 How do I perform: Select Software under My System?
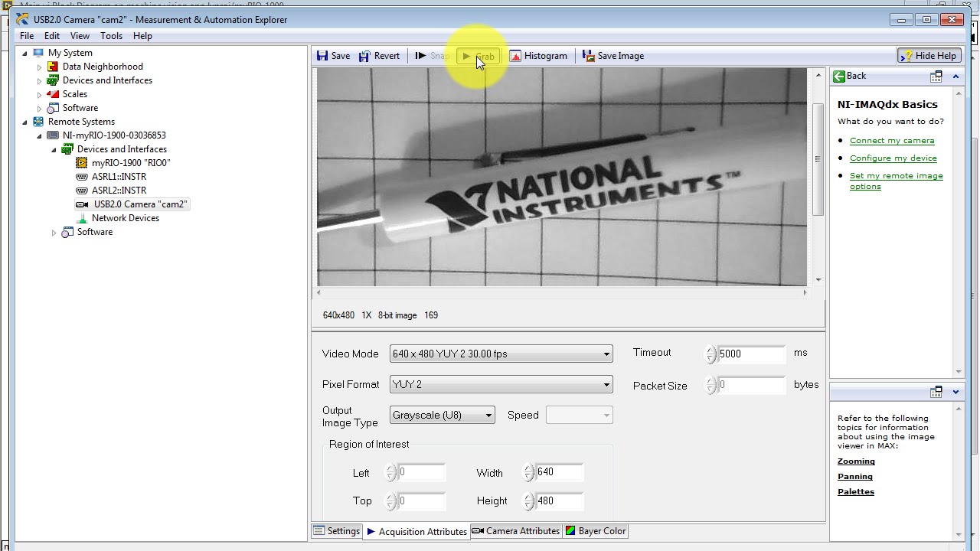click(x=80, y=108)
